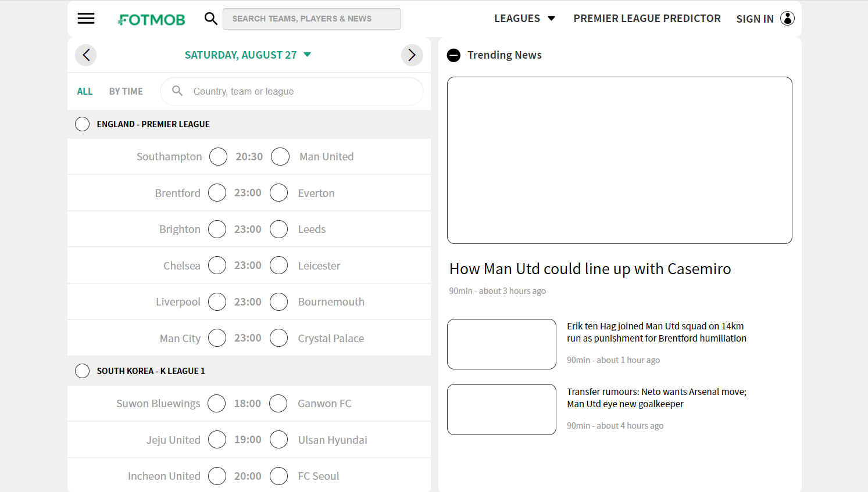Screen dimensions: 868x492
Task: Click England Premier League flag icon
Action: click(83, 124)
